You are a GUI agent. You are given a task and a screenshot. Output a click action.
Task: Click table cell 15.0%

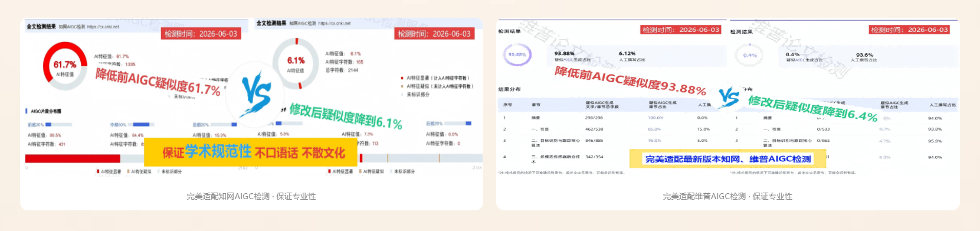pyautogui.click(x=703, y=129)
